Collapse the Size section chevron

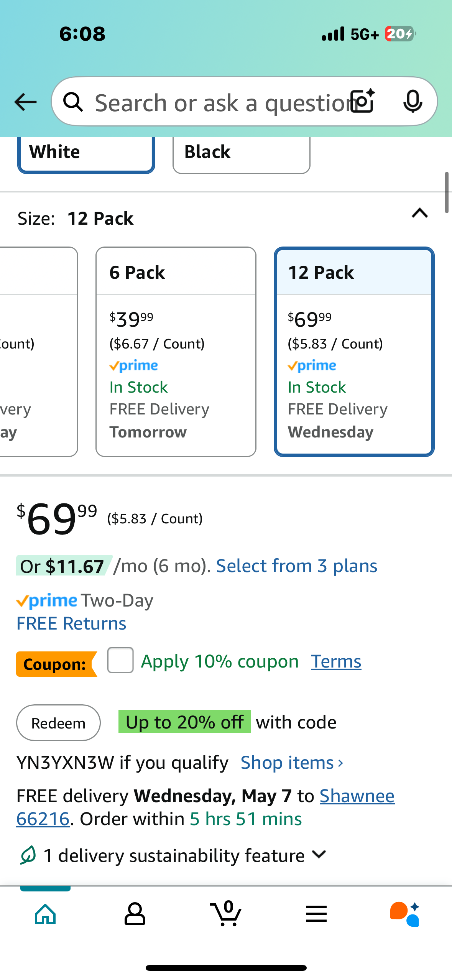coord(420,213)
